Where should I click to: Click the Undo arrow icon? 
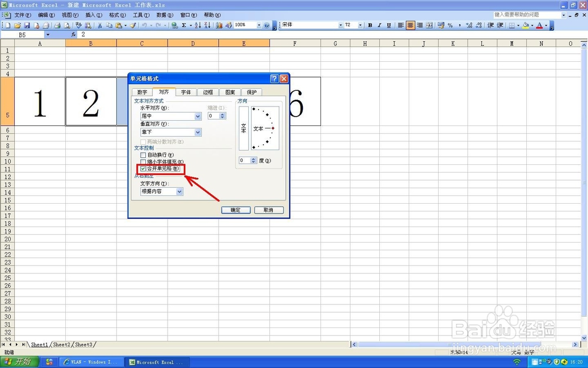coord(144,25)
